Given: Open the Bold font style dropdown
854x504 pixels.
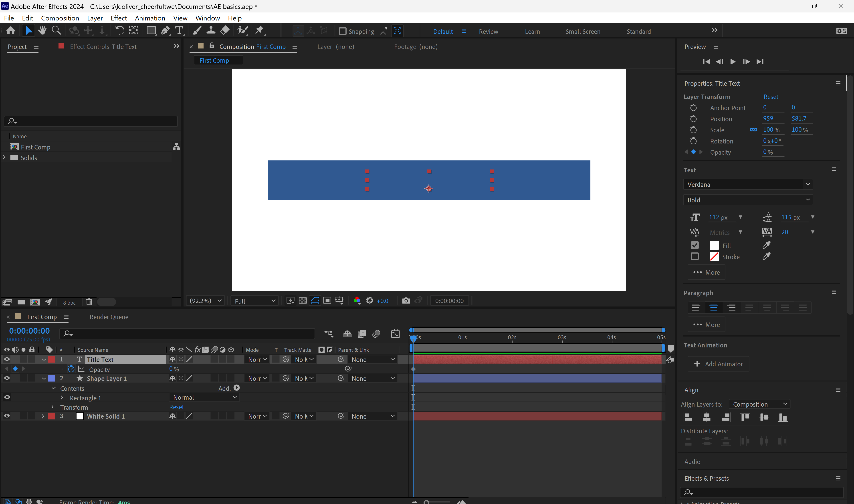Looking at the screenshot, I should 808,200.
